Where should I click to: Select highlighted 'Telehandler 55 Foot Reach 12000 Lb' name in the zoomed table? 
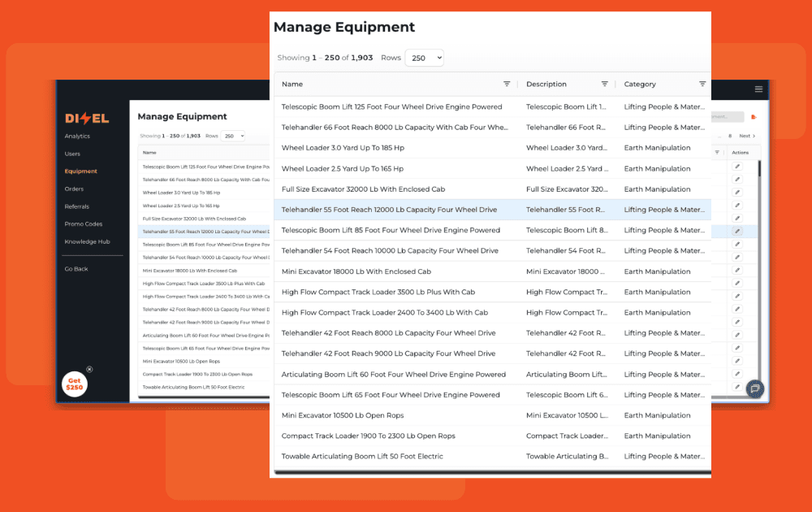coord(389,210)
